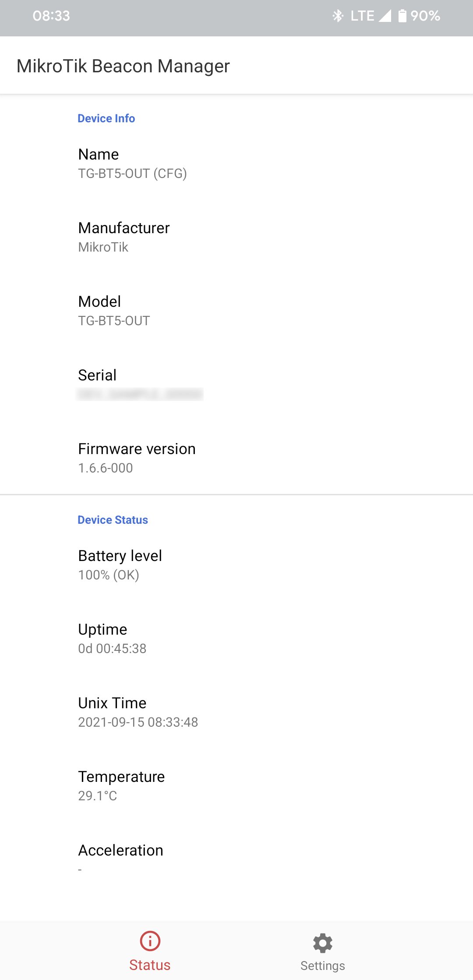473x980 pixels.
Task: Tap the MikroTik Beacon Manager title
Action: coord(123,66)
